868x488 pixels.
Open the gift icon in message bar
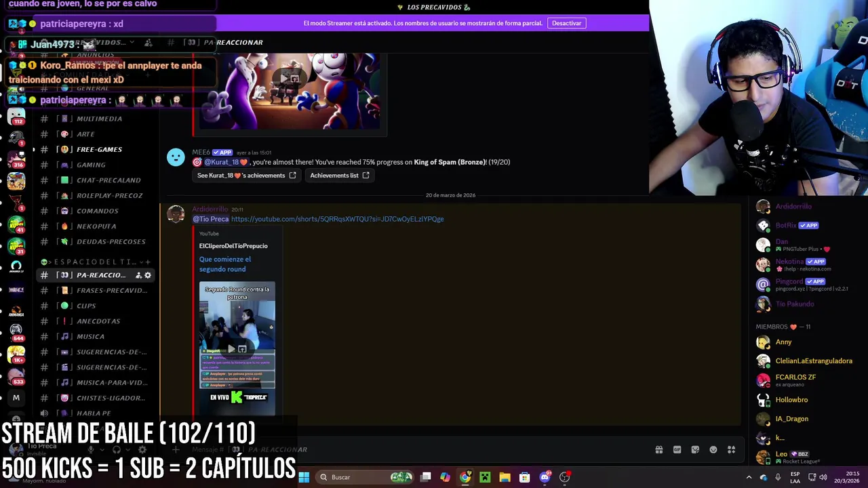point(659,449)
